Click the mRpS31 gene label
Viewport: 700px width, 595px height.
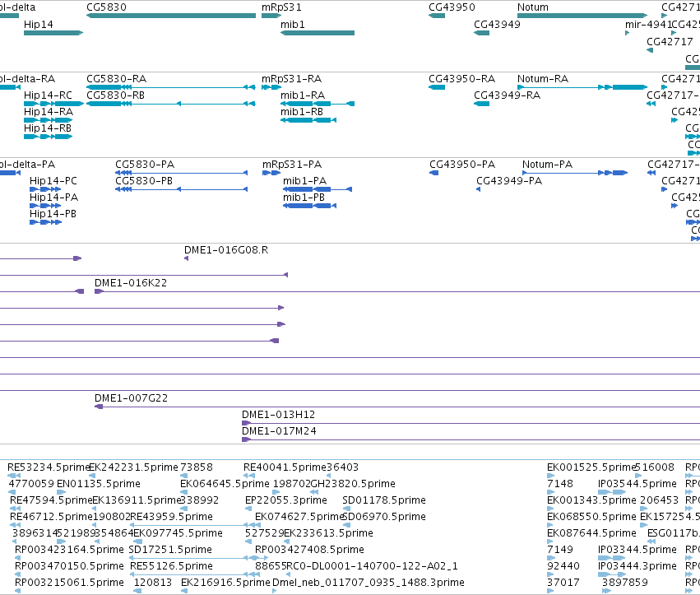(x=281, y=7)
